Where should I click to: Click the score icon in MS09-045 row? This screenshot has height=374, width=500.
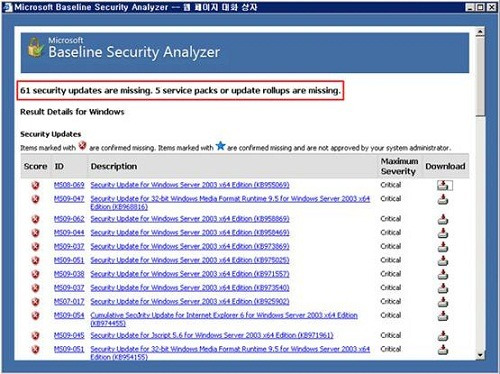click(35, 336)
